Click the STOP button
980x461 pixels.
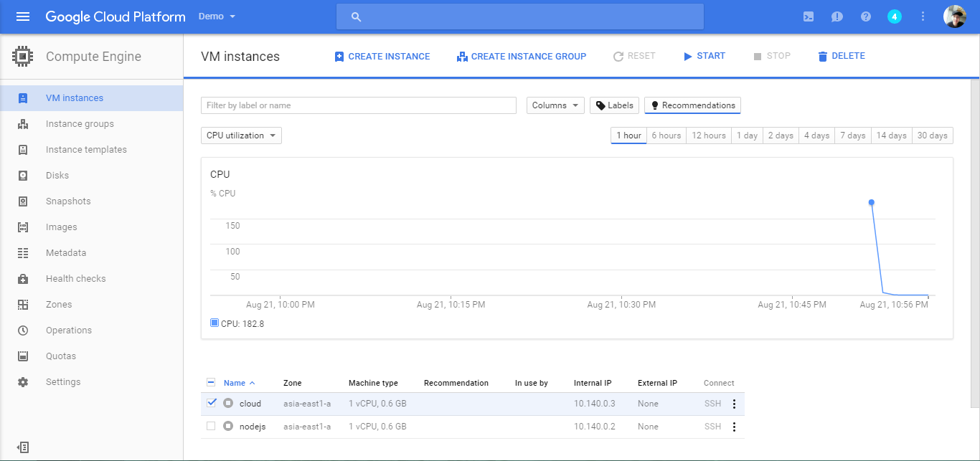(x=772, y=56)
